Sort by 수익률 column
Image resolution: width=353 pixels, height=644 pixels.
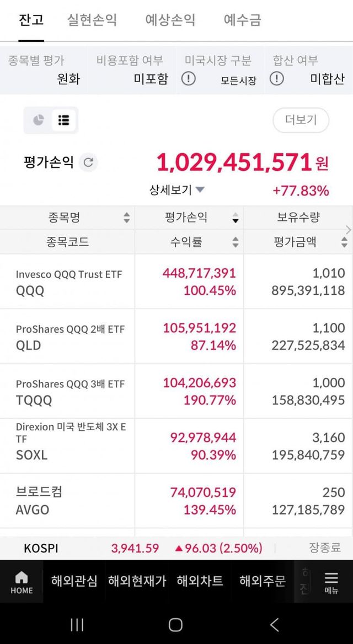click(x=189, y=242)
